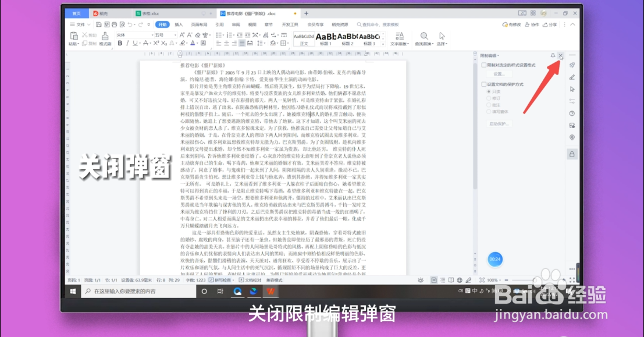Image resolution: width=644 pixels, height=337 pixels.
Task: Align text left
Action: click(x=219, y=43)
